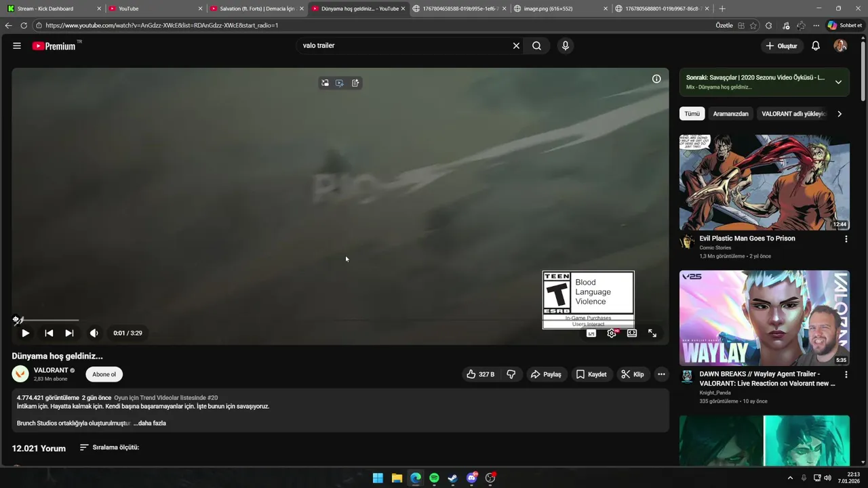Viewport: 868px width, 488px height.
Task: Enter full screen mode
Action: pyautogui.click(x=652, y=333)
